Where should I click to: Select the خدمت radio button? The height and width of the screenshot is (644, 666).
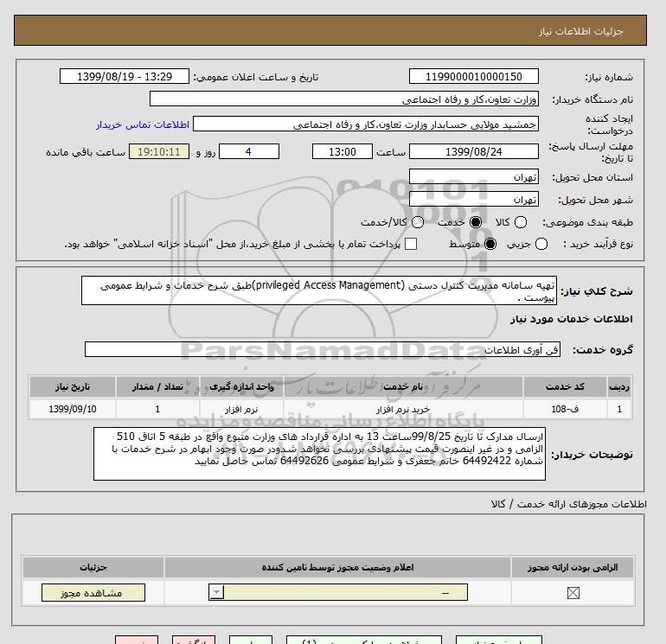point(476,222)
